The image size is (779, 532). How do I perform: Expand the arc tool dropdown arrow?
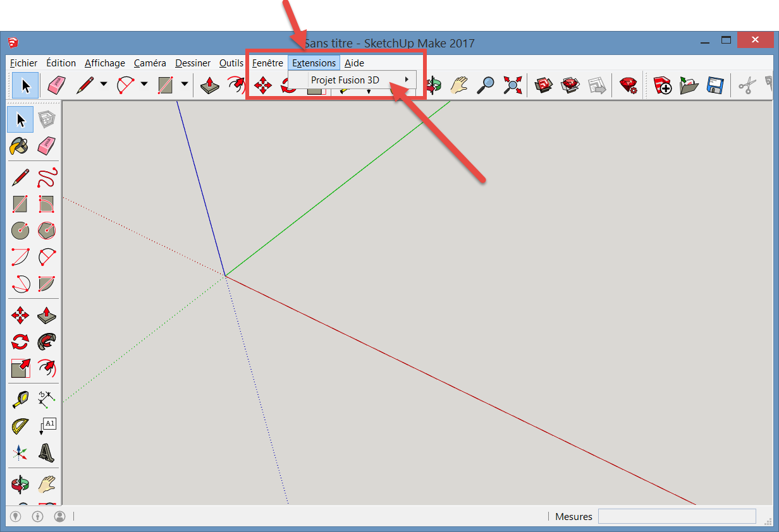(x=144, y=84)
